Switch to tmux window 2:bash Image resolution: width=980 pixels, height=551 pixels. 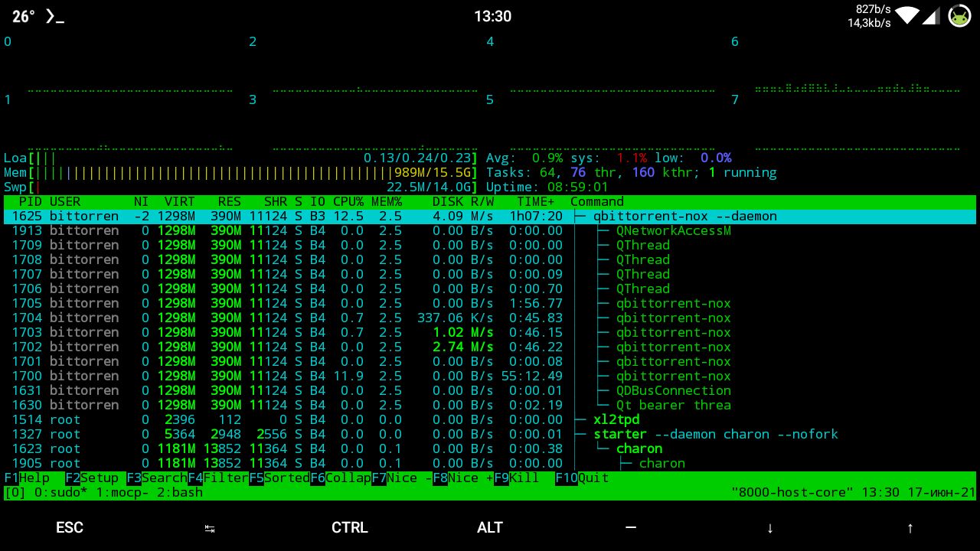[180, 492]
